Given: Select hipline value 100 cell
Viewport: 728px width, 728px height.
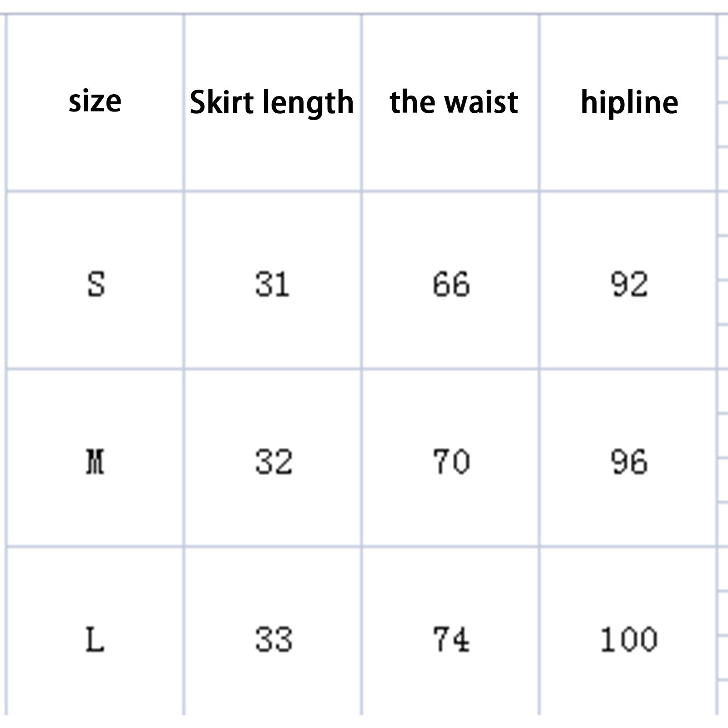Looking at the screenshot, I should coord(629,639).
